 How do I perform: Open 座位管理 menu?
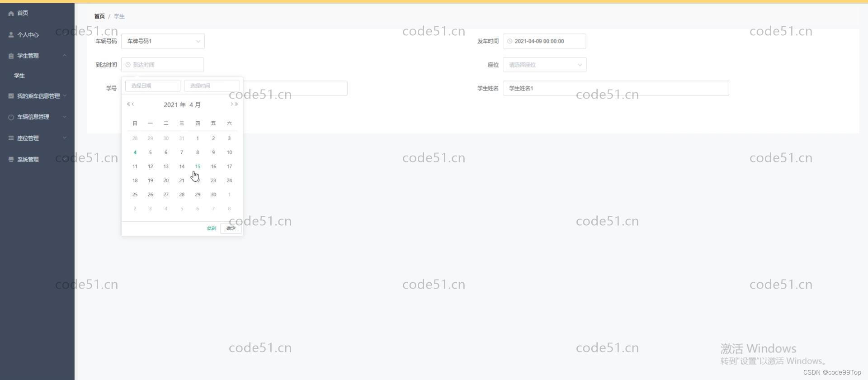tap(28, 138)
